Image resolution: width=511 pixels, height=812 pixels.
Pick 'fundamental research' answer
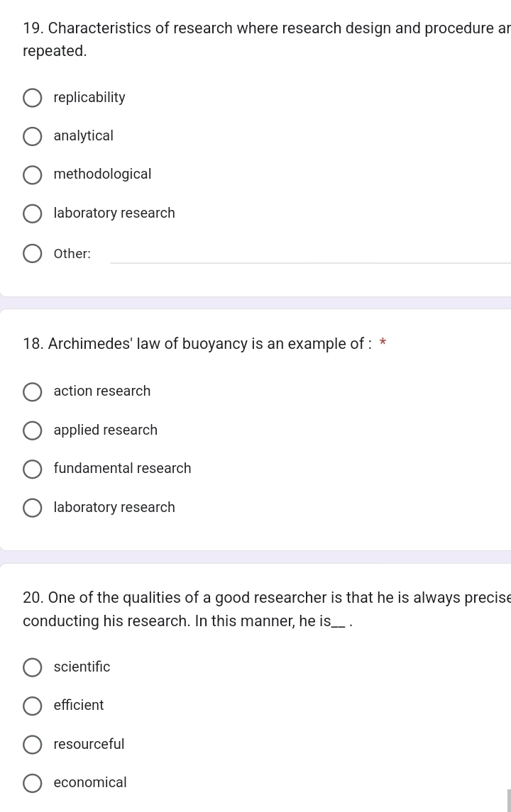pyautogui.click(x=32, y=469)
